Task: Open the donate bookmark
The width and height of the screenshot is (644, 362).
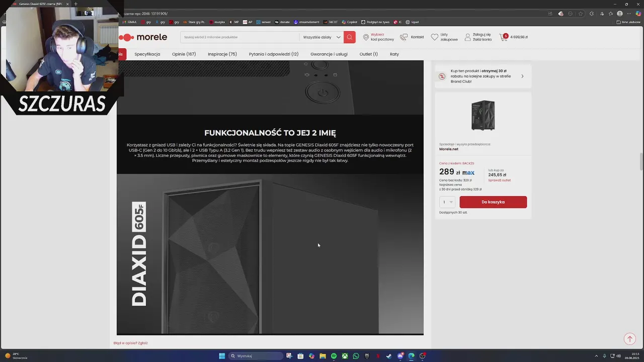Action: pyautogui.click(x=282, y=22)
